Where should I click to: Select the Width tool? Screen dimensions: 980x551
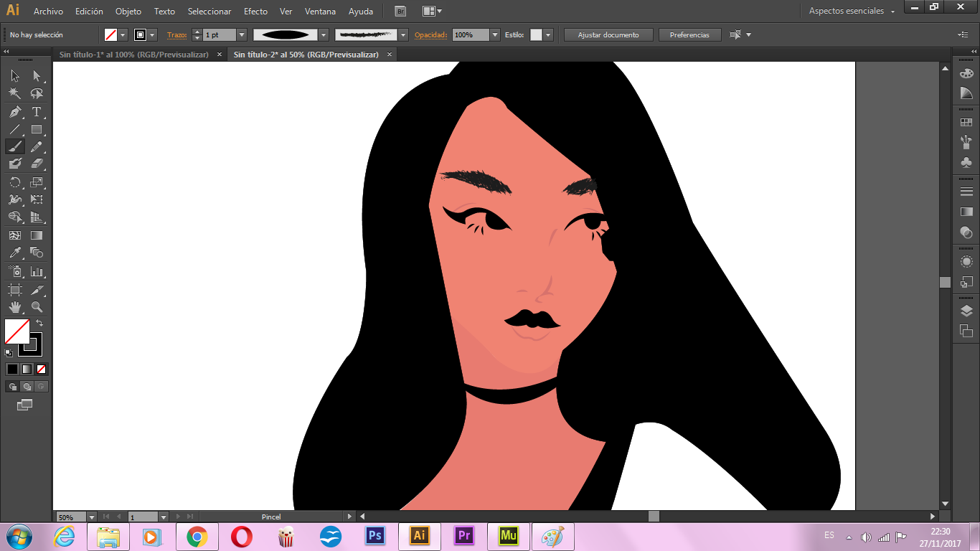(15, 199)
